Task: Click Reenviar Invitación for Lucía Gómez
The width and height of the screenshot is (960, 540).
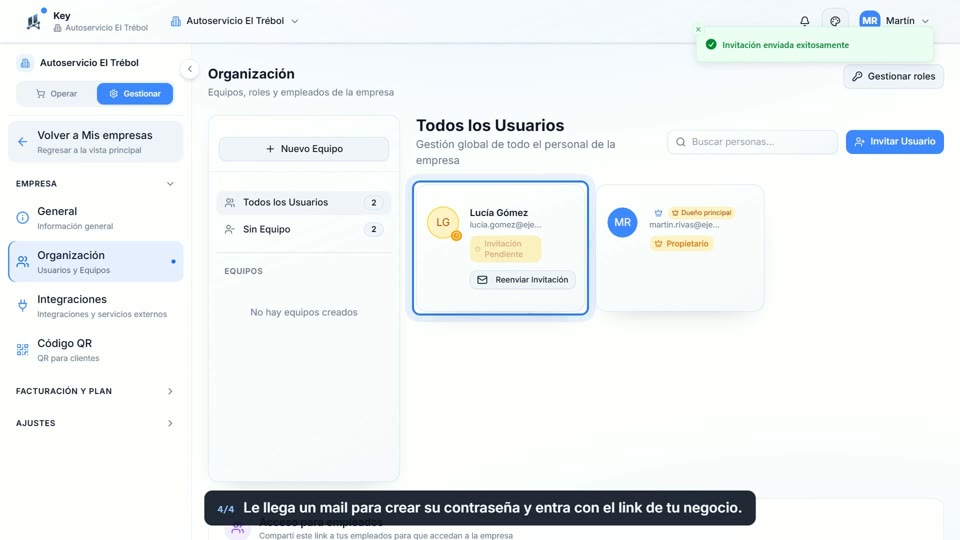Action: tap(523, 280)
